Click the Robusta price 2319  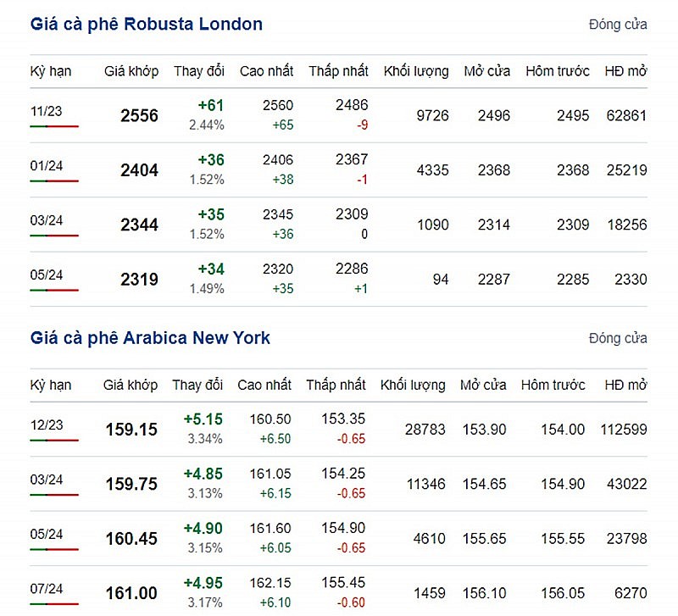[x=139, y=280]
